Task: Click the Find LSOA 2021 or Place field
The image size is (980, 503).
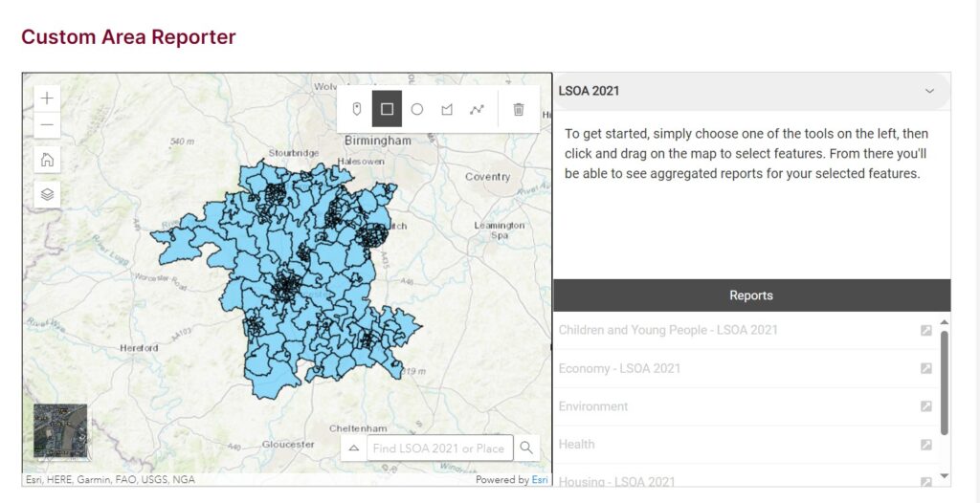Action: (x=438, y=448)
